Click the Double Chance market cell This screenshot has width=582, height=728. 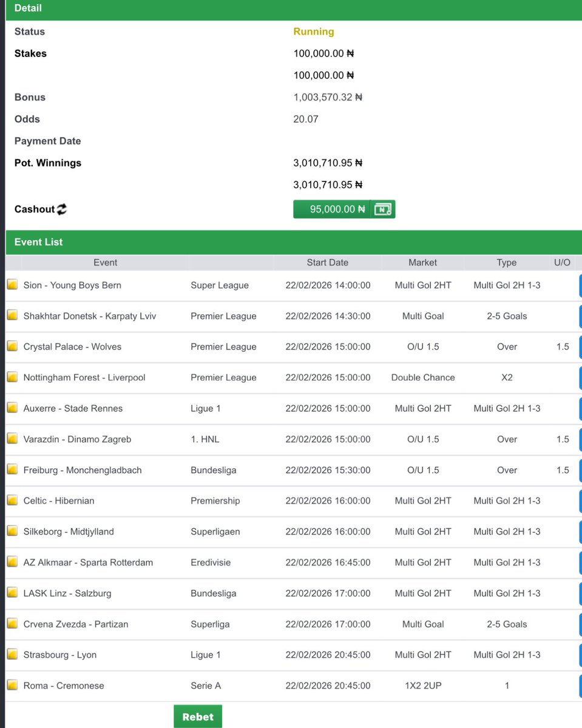[x=423, y=377]
